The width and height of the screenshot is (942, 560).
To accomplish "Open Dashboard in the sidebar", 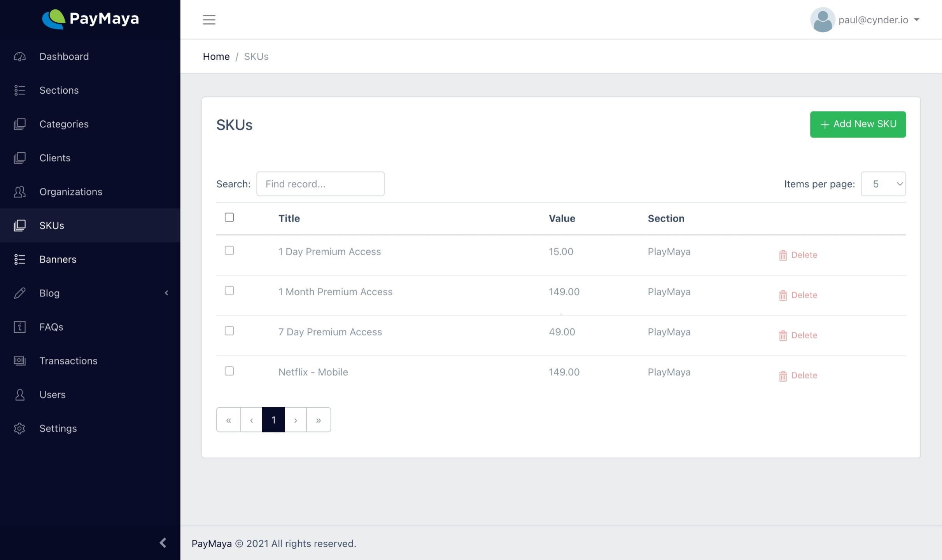I will coord(64,56).
